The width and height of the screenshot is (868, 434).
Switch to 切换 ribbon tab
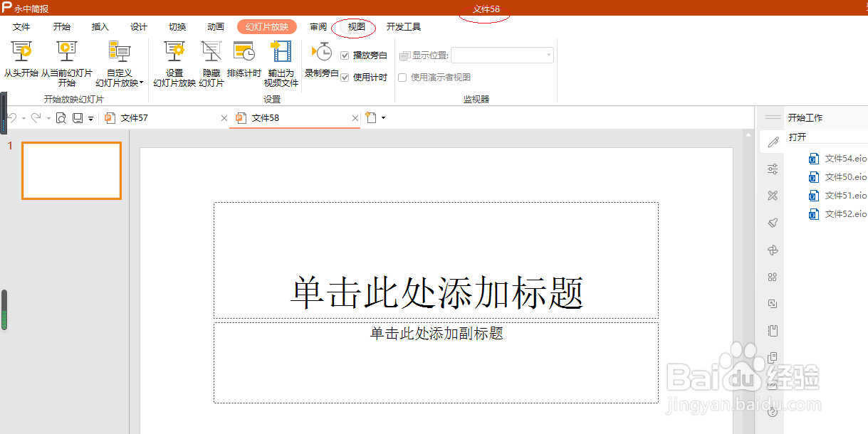177,27
